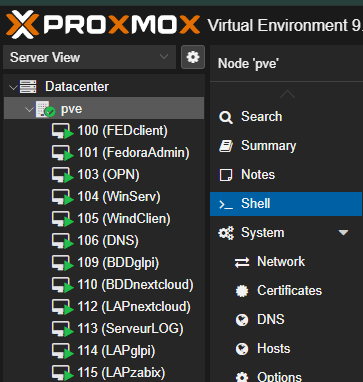
Task: Click the VM icon for 104 (WinServ)
Action: point(62,197)
